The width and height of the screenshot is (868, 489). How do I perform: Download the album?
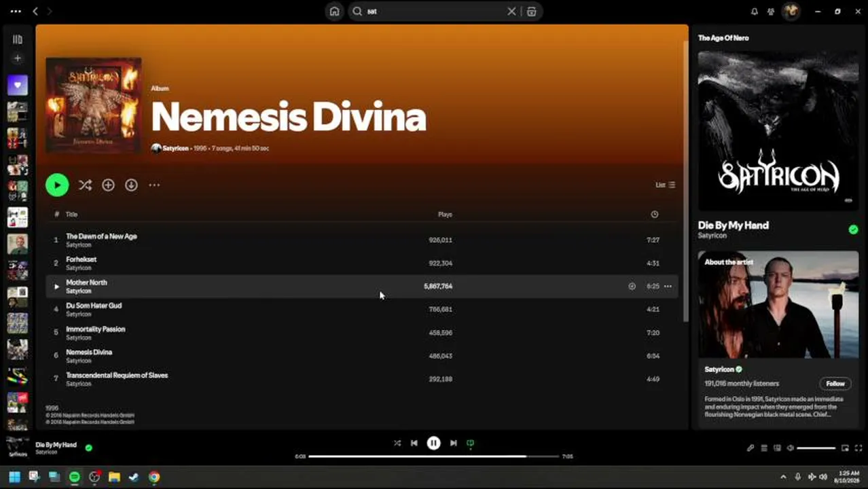click(x=131, y=185)
